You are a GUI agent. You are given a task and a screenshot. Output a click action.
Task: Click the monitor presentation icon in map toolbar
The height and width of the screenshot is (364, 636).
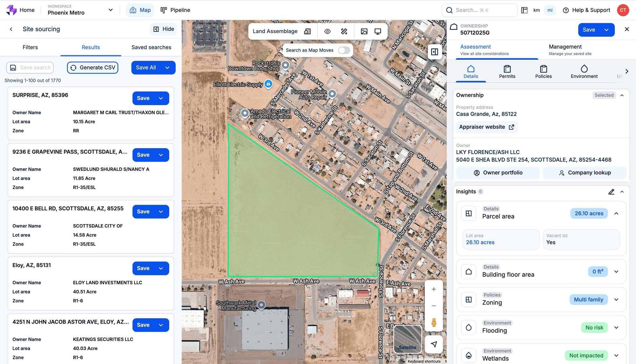click(377, 31)
